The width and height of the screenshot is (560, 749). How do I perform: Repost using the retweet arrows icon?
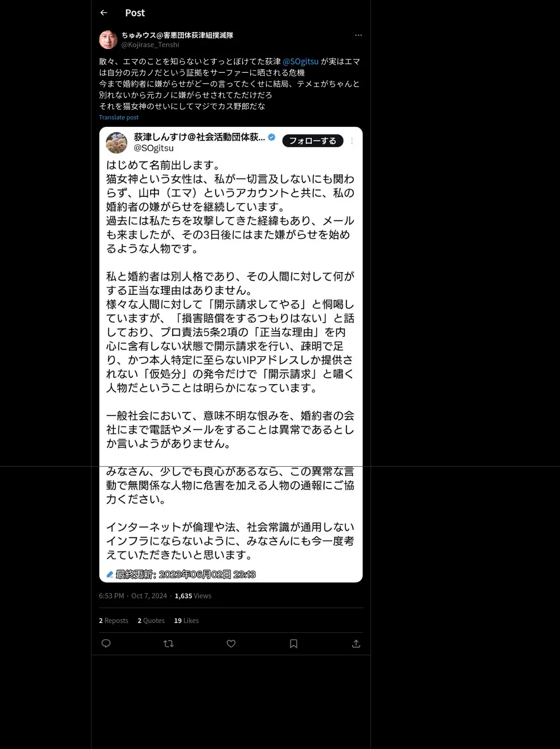click(x=168, y=644)
